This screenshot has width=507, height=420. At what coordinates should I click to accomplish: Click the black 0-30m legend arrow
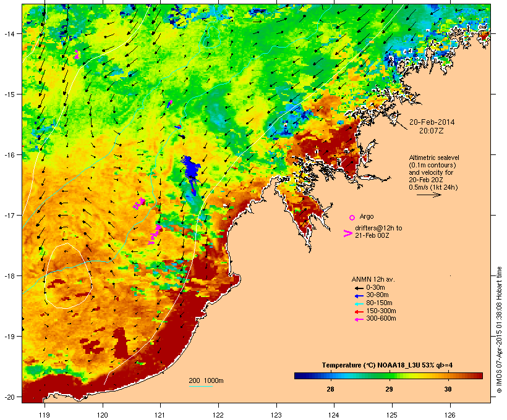click(x=359, y=288)
